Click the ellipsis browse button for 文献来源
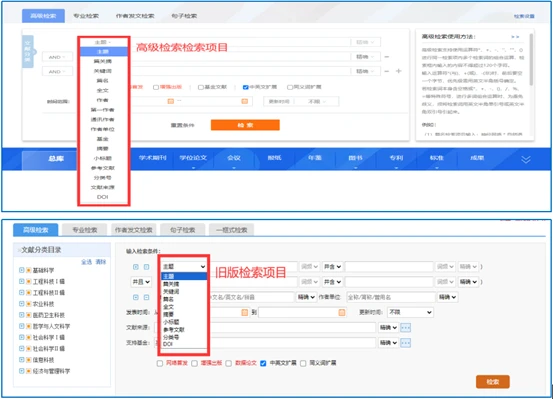This screenshot has width=553, height=399. (x=406, y=328)
